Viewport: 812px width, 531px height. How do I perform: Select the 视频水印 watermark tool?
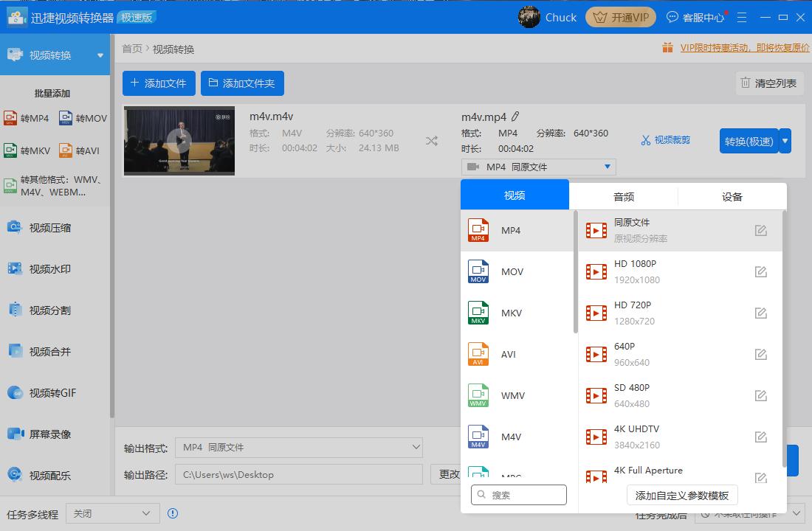click(x=44, y=269)
